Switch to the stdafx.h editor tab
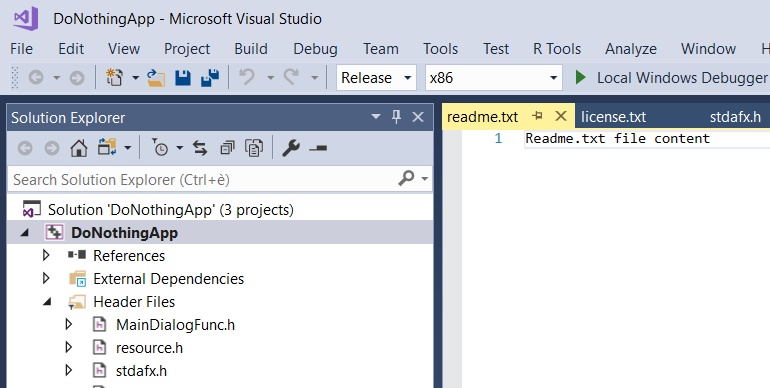The height and width of the screenshot is (388, 770). pyautogui.click(x=735, y=117)
